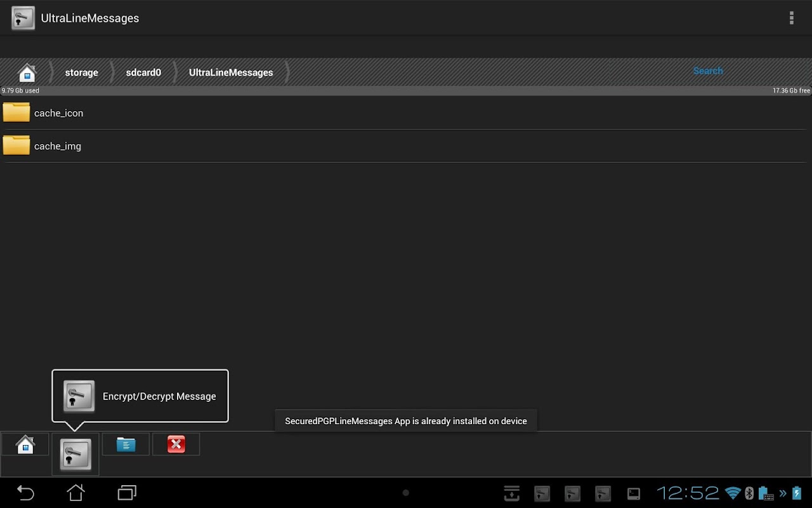Jump to sdcard0 in the path bar
This screenshot has height=508, width=812.
tap(143, 72)
